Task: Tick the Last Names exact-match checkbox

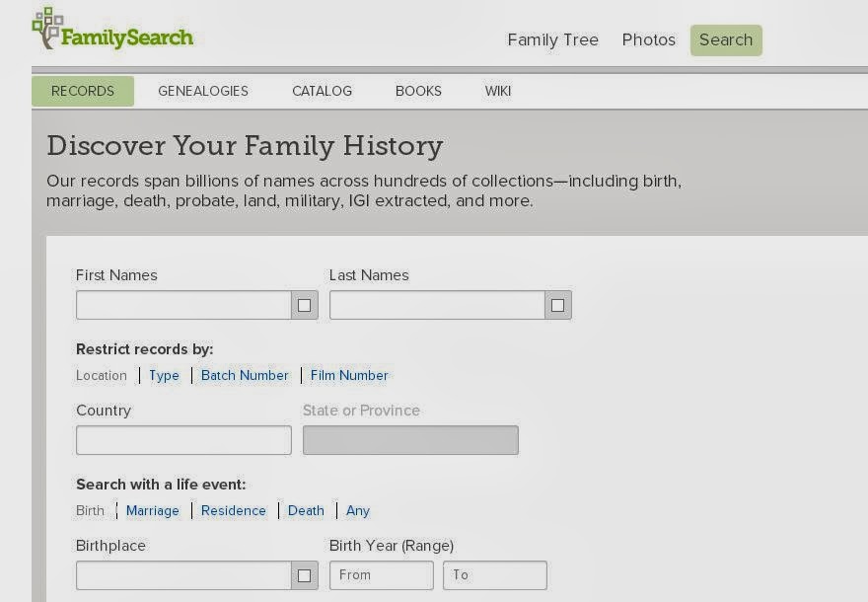Action: coord(557,305)
